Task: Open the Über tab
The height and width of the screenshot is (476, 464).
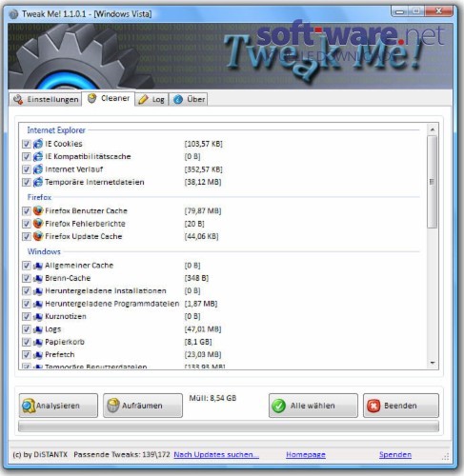Action: 189,99
